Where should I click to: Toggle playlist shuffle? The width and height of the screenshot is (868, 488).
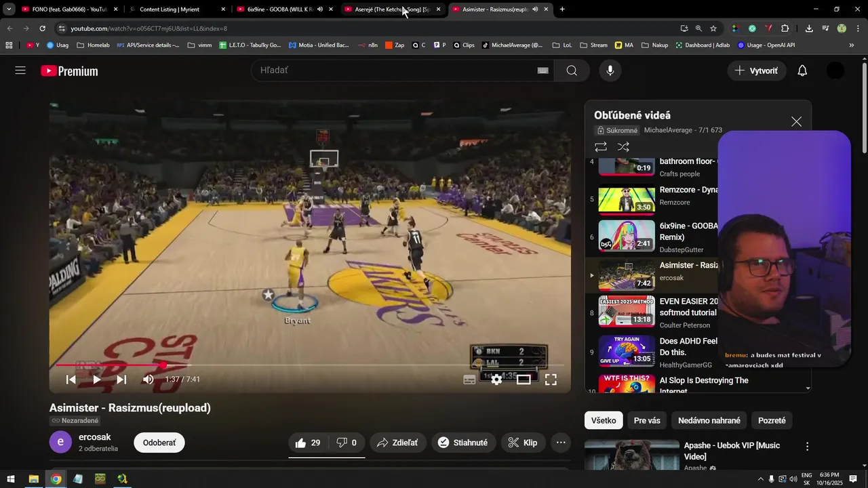pyautogui.click(x=623, y=146)
